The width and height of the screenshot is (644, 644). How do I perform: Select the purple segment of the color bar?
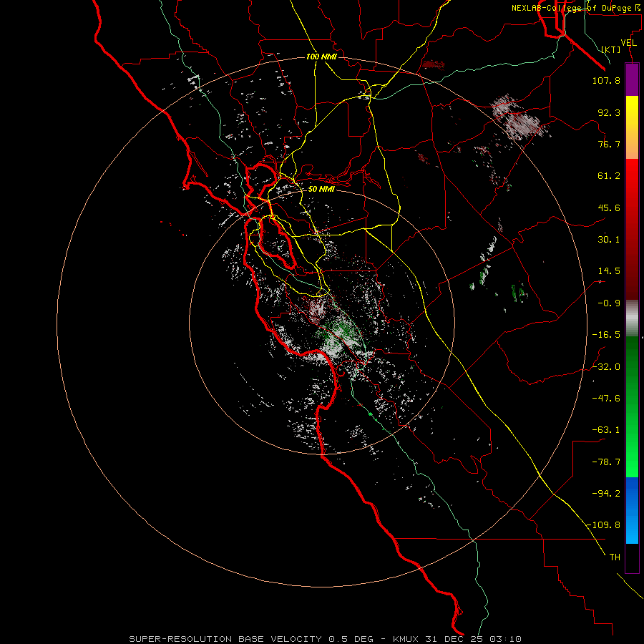point(632,79)
